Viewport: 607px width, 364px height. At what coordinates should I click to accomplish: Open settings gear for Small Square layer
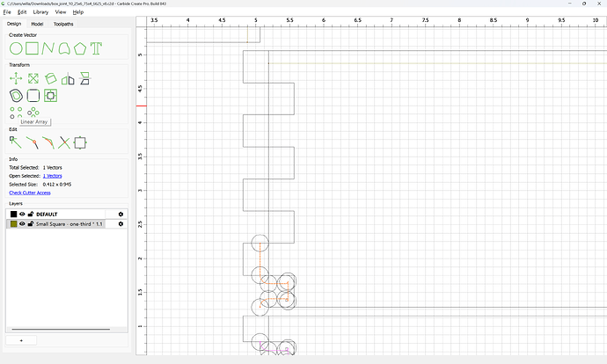coord(121,224)
